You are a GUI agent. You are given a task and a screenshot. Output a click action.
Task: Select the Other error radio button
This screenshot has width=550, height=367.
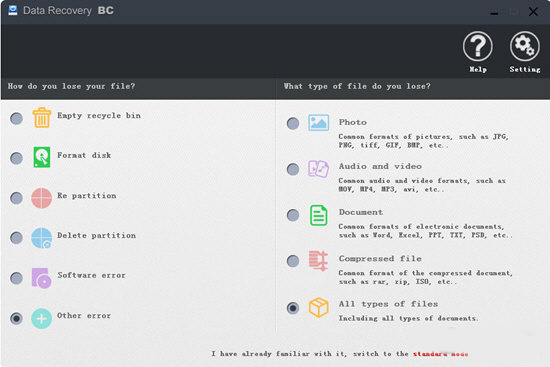(16, 319)
